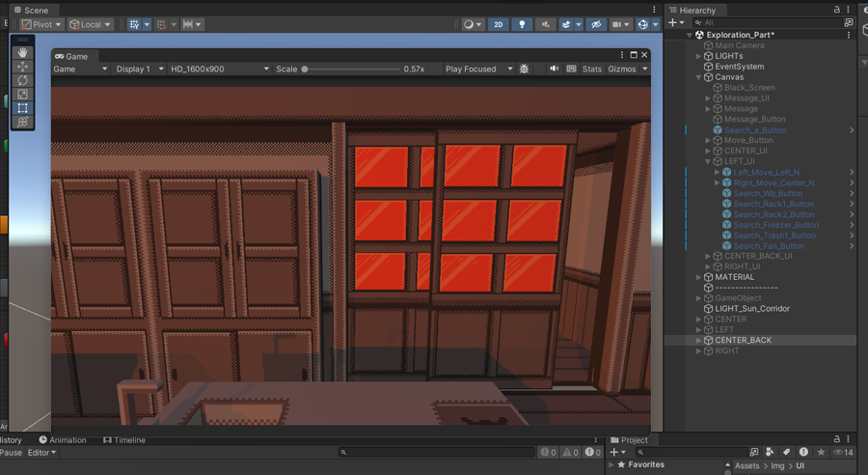The width and height of the screenshot is (868, 475).
Task: Select the Rect Transform tool
Action: pyautogui.click(x=23, y=108)
